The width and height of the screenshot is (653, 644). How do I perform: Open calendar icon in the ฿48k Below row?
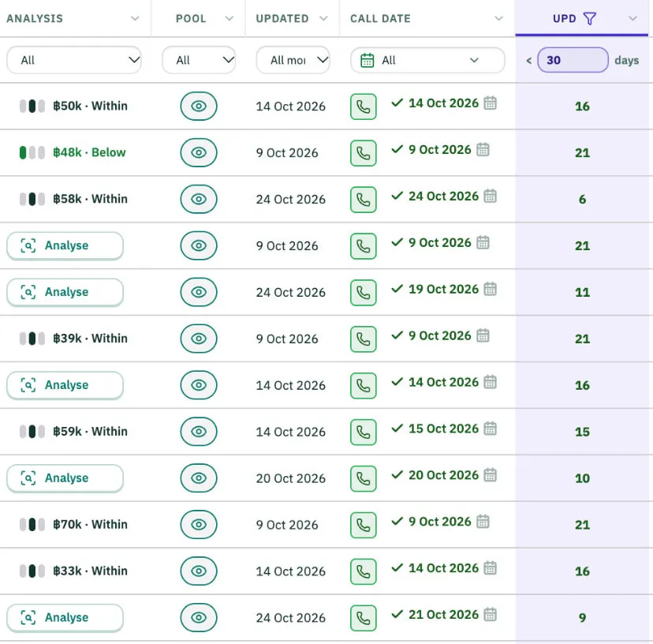coord(483,149)
